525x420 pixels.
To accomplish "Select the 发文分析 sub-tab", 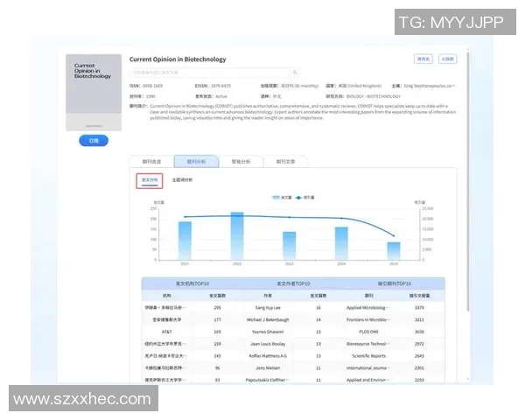I will (150, 180).
